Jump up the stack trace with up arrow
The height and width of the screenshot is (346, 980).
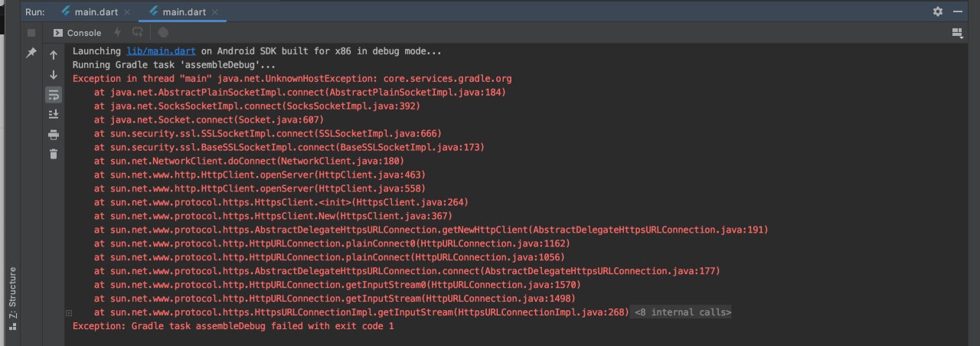(54, 55)
